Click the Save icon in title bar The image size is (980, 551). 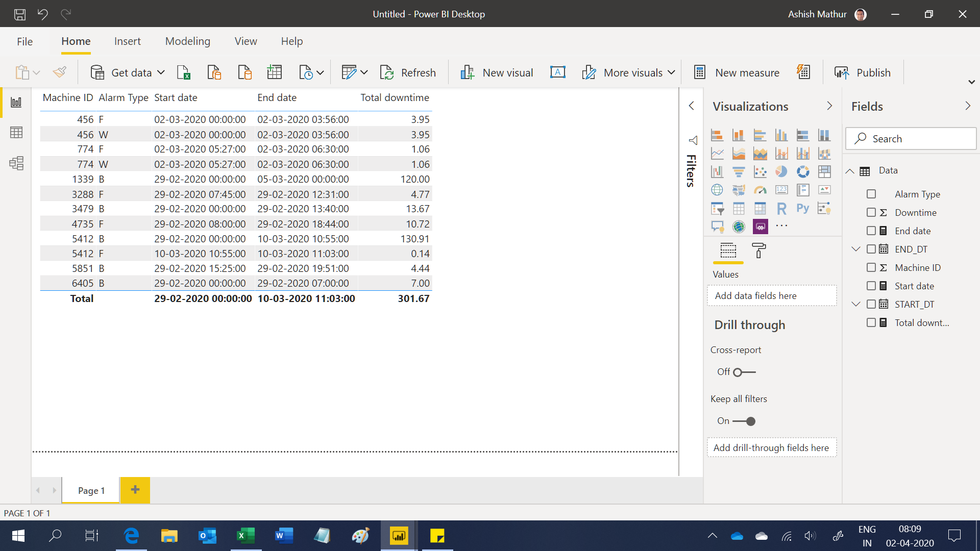click(19, 14)
